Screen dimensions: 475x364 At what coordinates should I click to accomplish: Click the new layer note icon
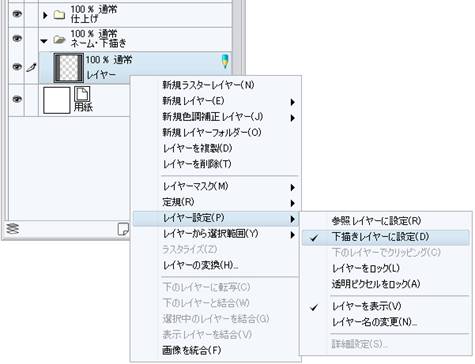(x=123, y=229)
